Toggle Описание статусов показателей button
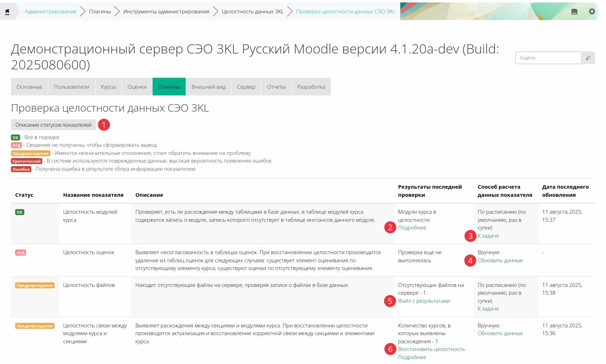Viewport: 606px width, 364px height. tap(53, 125)
